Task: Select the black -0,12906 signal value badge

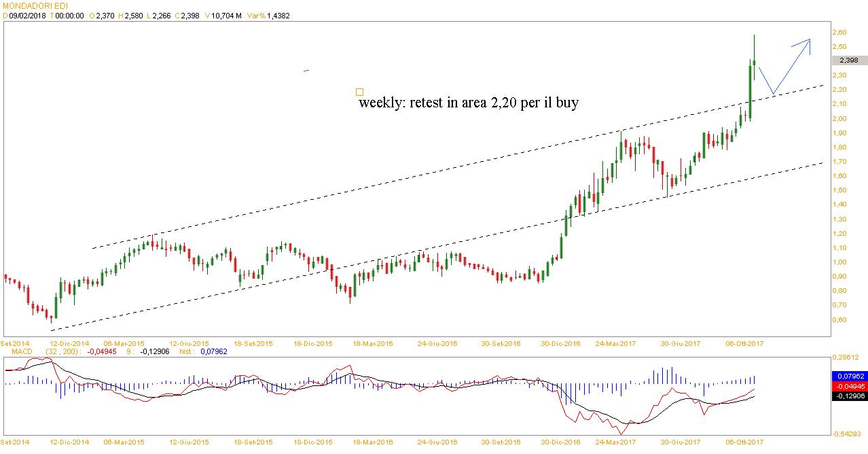Action: (849, 396)
